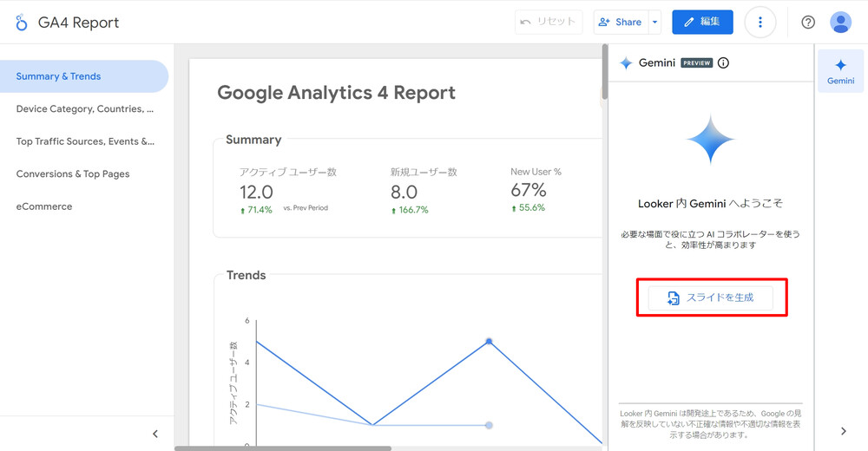
Task: Go to the eCommerce page
Action: click(44, 206)
